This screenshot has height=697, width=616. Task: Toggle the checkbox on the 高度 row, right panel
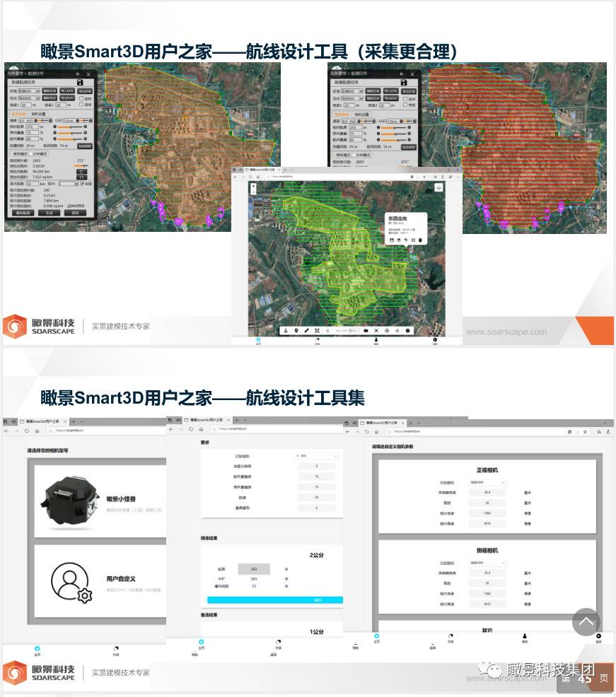point(405,105)
